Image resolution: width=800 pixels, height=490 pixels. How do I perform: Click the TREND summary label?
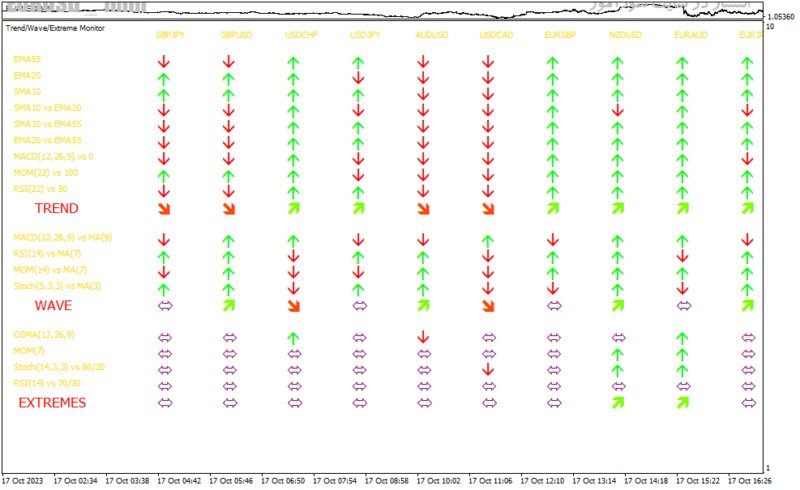[57, 208]
